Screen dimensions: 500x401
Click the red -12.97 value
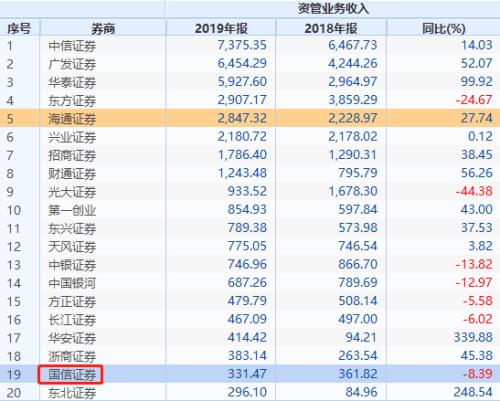(x=474, y=283)
